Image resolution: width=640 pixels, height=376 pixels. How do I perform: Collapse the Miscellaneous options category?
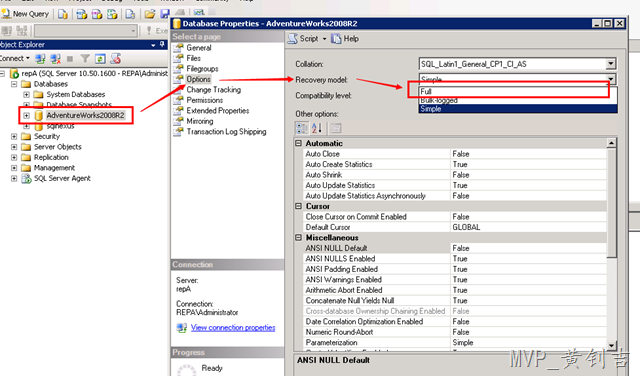[x=298, y=238]
